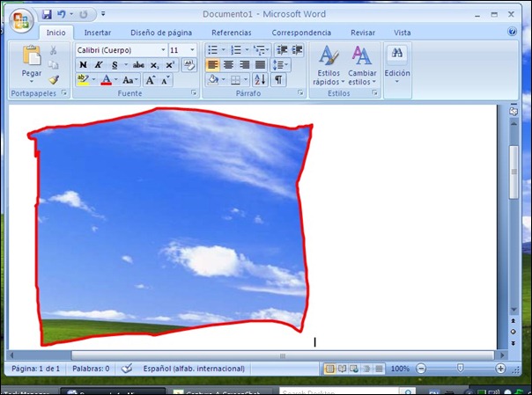Show paragraph marks with the pilcrow icon
This screenshot has width=532, height=395.
click(x=278, y=80)
